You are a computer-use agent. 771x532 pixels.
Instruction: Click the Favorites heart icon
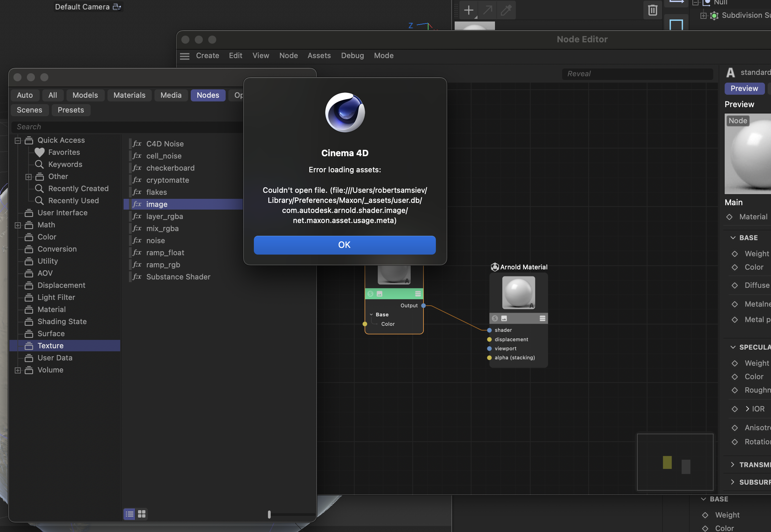pos(40,152)
